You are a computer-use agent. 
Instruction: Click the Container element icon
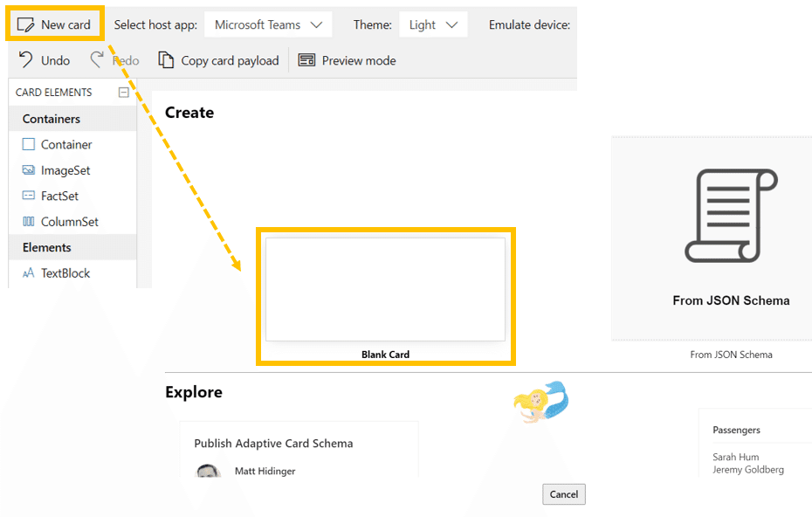29,144
